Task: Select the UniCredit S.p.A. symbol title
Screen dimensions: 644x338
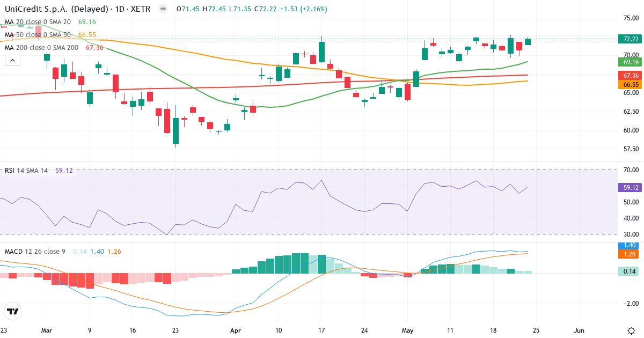Action: point(78,9)
